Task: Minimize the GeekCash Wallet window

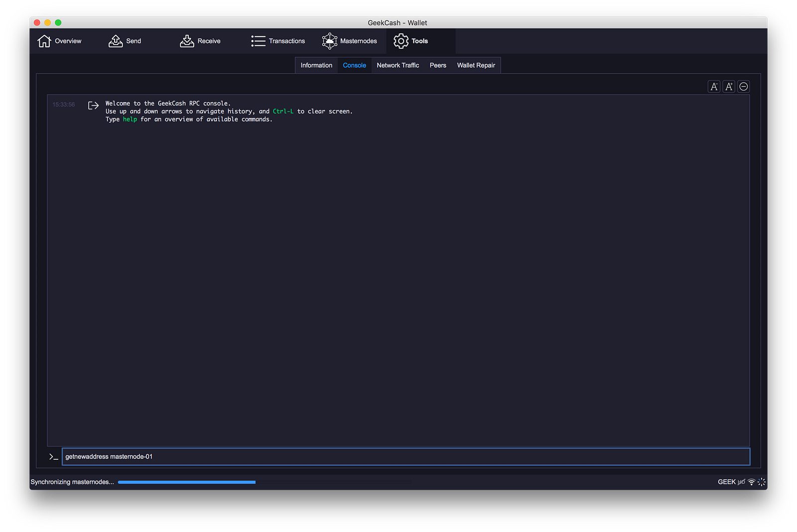Action: click(48, 22)
